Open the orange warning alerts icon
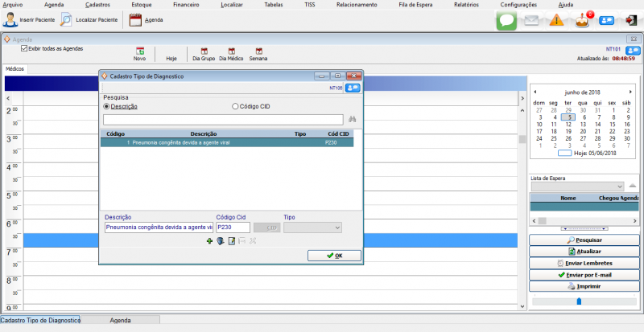Image resolution: width=644 pixels, height=332 pixels. tap(557, 21)
